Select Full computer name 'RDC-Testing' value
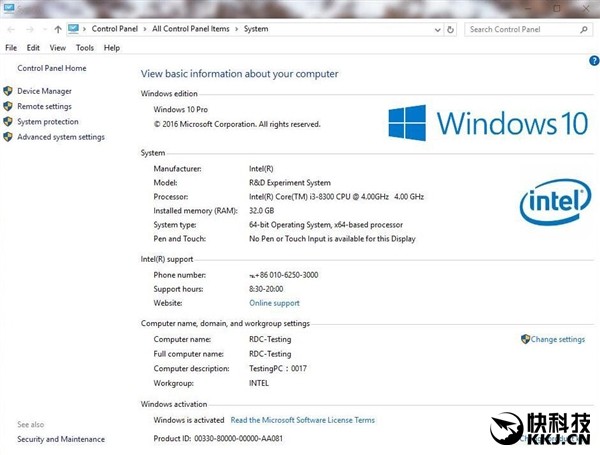The height and width of the screenshot is (455, 600). point(270,354)
